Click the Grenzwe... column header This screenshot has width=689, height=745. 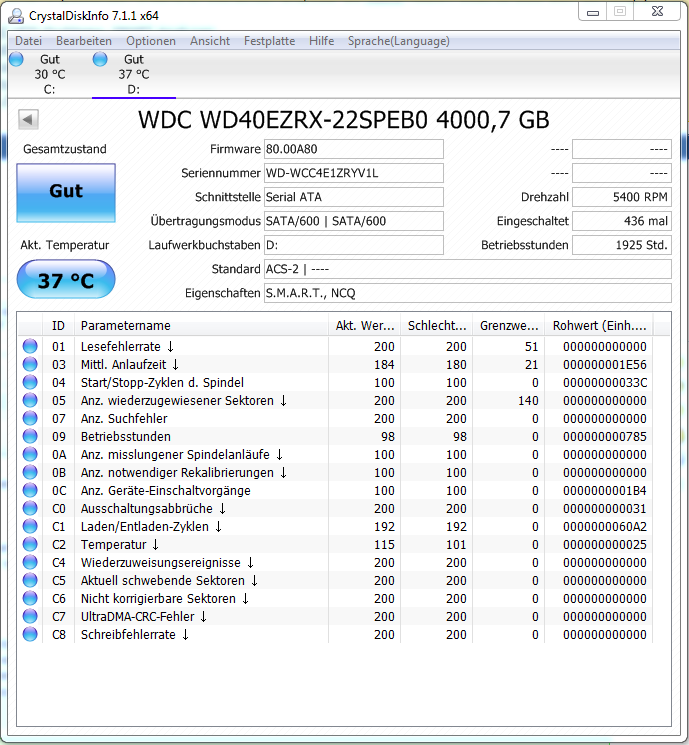coord(508,326)
